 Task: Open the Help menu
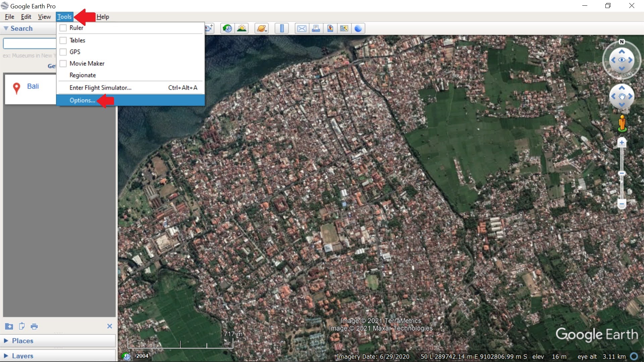click(103, 17)
